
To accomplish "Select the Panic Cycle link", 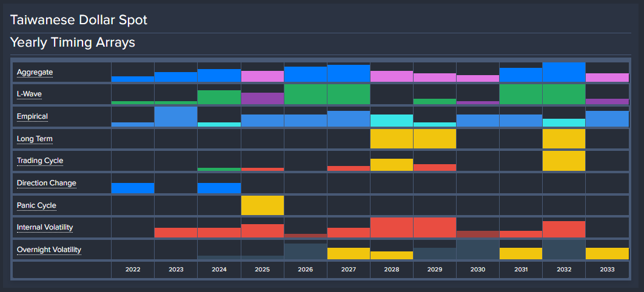I will [x=36, y=205].
